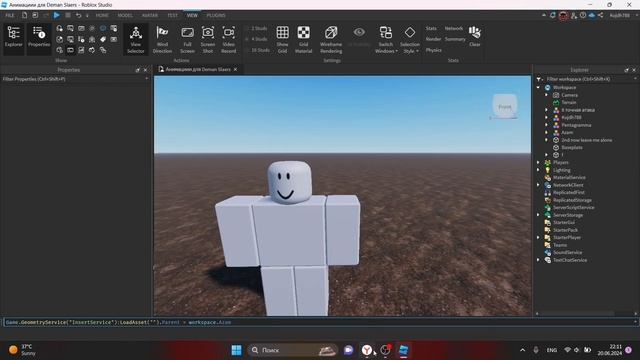Viewport: 640px width, 360px height.
Task: Select 16 Studs grid size
Action: (x=258, y=50)
